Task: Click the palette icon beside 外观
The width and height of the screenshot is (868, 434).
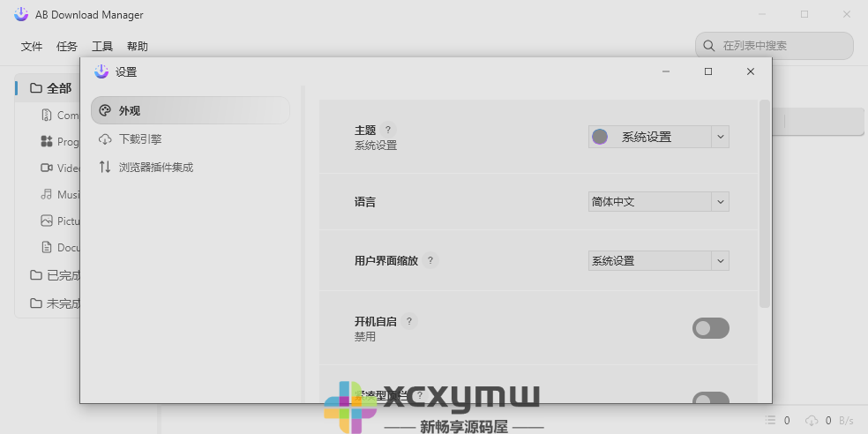Action: click(x=105, y=110)
